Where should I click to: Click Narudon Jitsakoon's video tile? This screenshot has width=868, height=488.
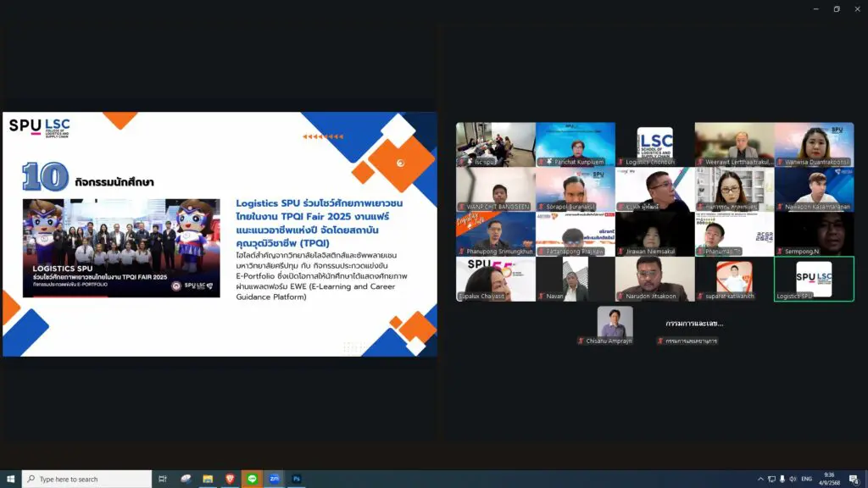coord(654,279)
